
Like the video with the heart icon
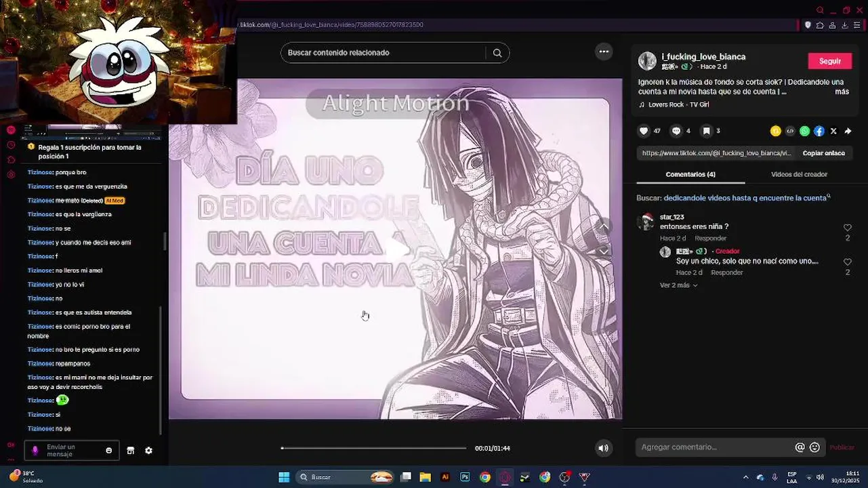(644, 131)
